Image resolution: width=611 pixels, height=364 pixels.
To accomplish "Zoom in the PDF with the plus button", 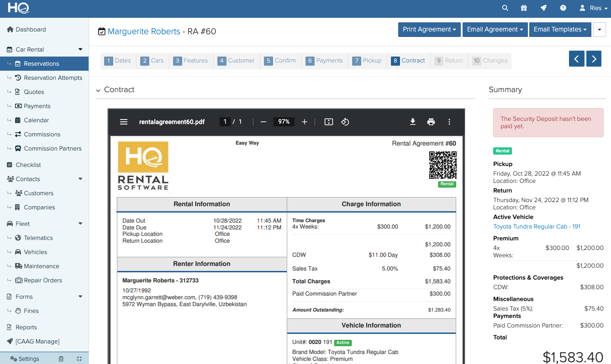I will 305,122.
